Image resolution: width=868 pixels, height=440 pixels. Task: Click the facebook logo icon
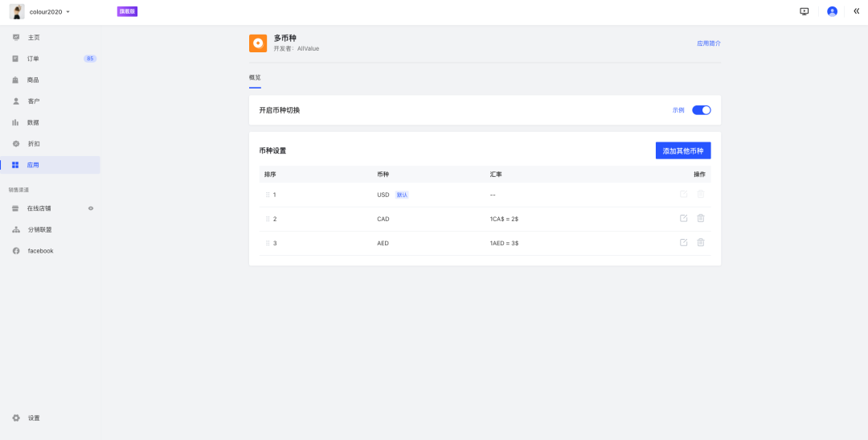16,251
